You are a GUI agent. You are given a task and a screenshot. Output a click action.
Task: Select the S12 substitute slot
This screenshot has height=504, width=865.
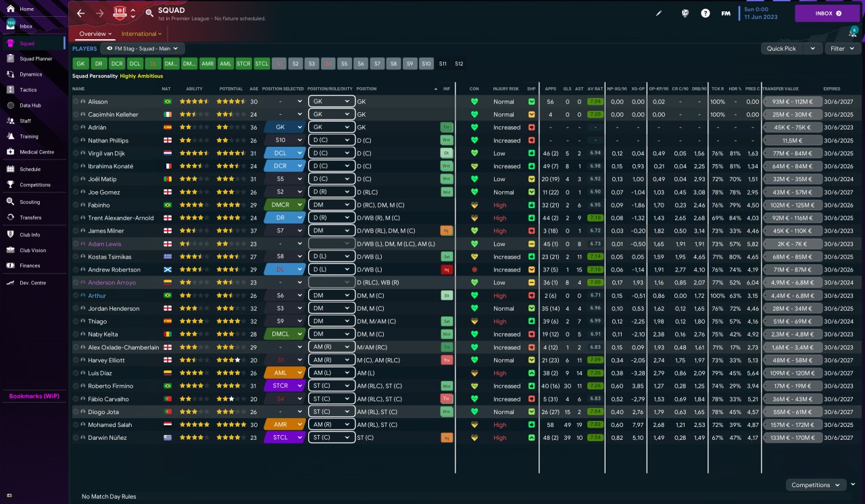pos(460,64)
